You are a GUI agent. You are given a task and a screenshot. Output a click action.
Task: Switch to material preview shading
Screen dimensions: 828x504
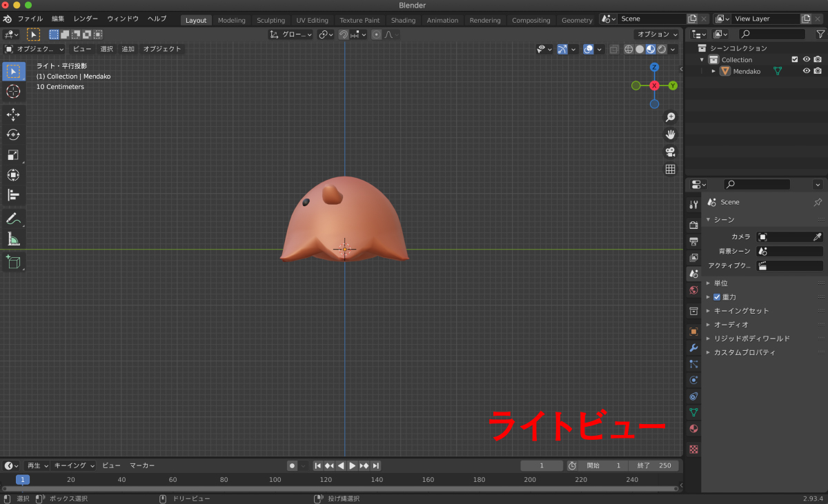tap(651, 49)
